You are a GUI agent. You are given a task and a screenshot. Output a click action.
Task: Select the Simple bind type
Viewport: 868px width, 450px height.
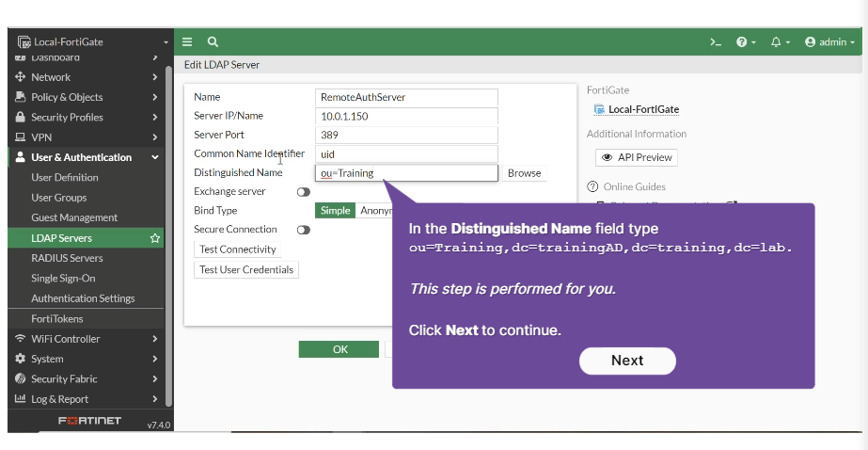(x=335, y=211)
